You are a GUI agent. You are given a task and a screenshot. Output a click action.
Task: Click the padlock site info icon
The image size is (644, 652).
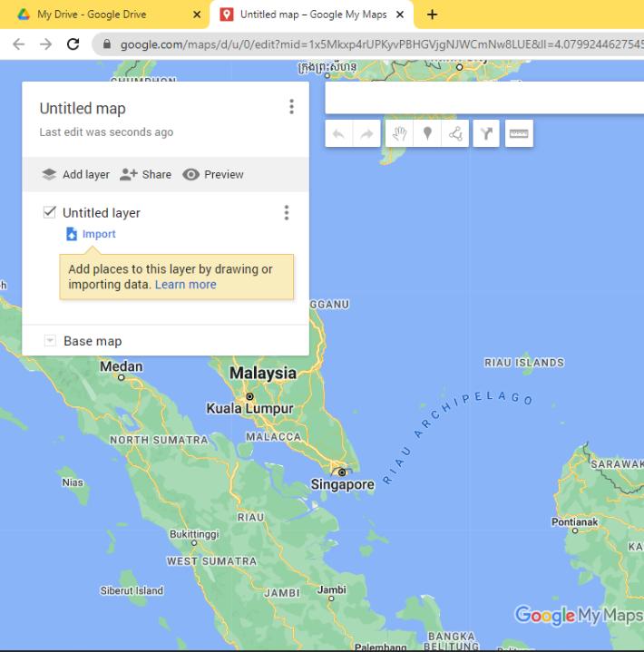point(107,44)
